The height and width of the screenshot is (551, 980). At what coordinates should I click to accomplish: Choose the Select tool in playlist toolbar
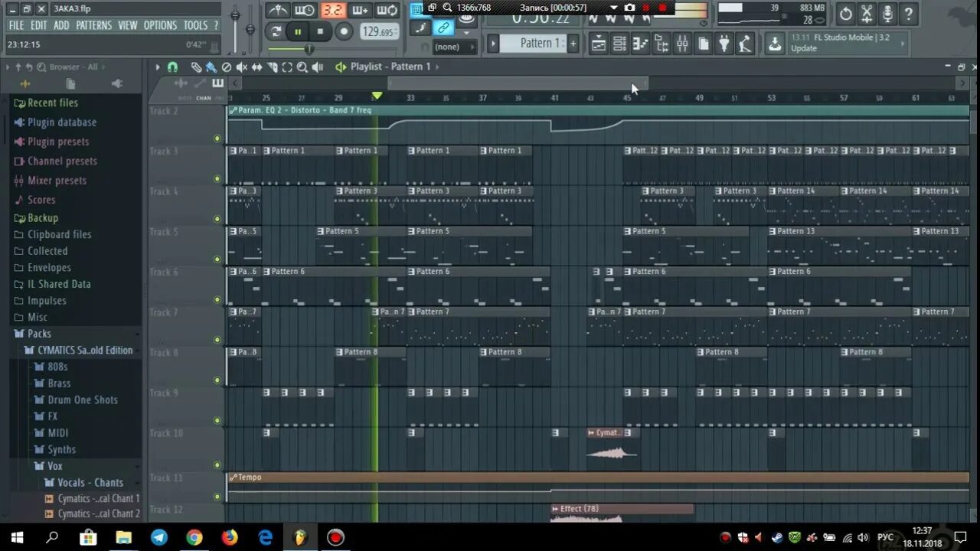[287, 67]
